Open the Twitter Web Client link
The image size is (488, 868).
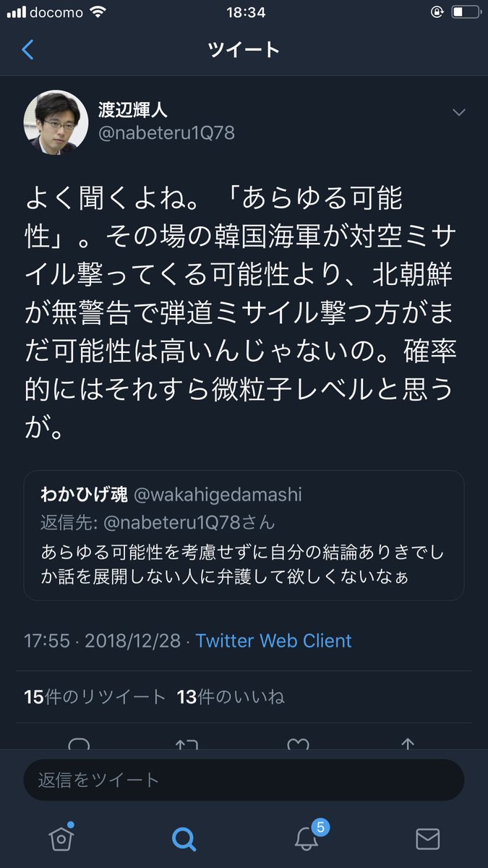[273, 641]
